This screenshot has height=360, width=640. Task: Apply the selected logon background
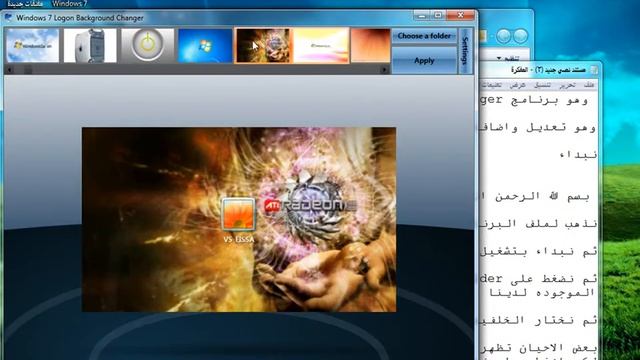[424, 60]
